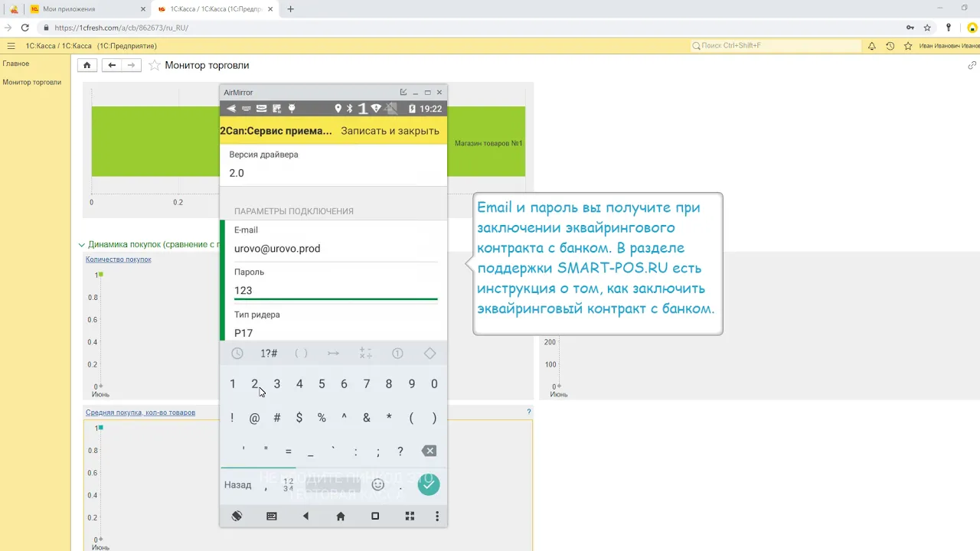The image size is (980, 551).
Task: Tap the Android recent apps square
Action: pyautogui.click(x=375, y=517)
